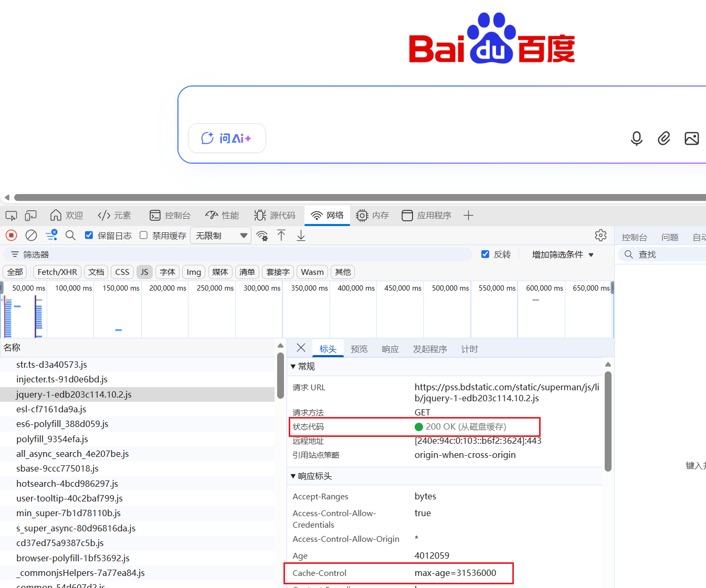706x588 pixels.
Task: Click export HAR download arrow
Action: coord(301,236)
